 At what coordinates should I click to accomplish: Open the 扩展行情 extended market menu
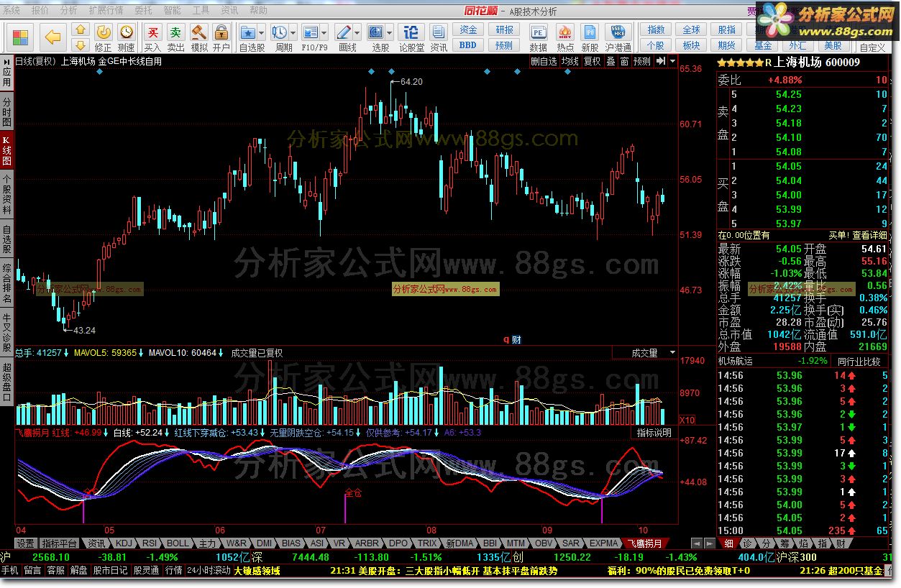[106, 11]
